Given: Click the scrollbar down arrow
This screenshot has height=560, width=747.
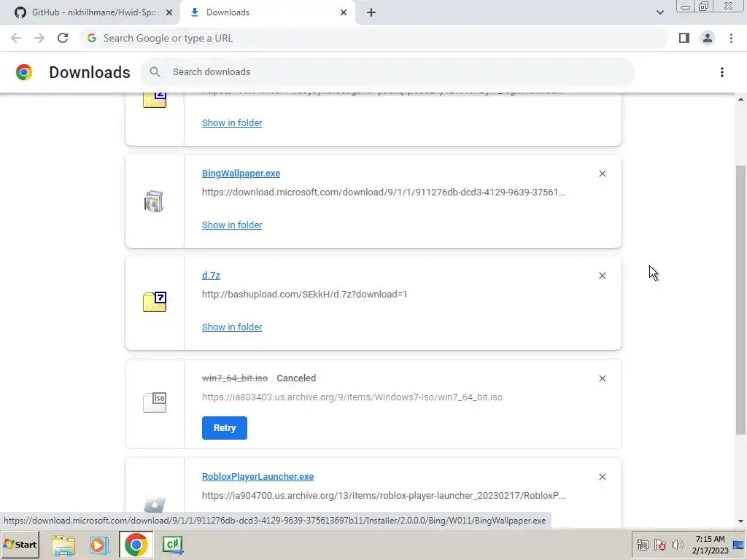Looking at the screenshot, I should (740, 521).
